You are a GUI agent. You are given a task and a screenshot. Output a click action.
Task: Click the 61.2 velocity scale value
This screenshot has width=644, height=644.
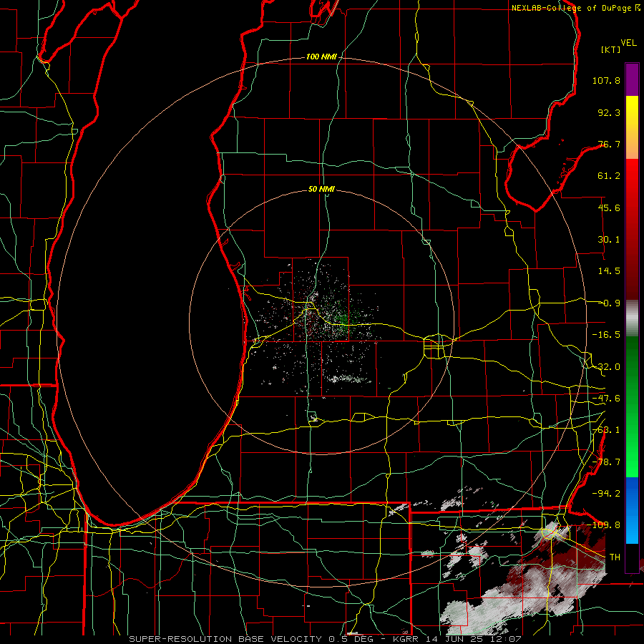coord(609,176)
